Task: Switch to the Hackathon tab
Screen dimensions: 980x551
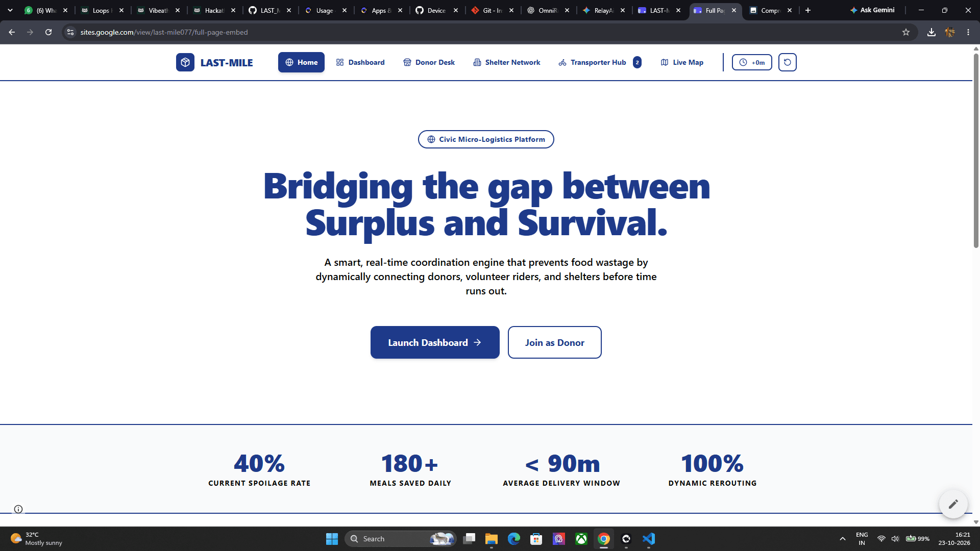Action: pyautogui.click(x=214, y=10)
